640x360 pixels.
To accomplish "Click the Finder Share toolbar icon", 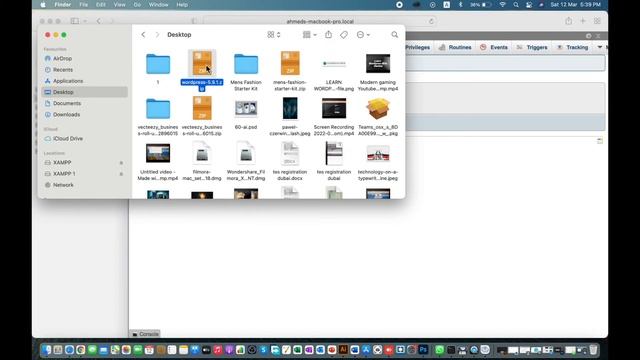I will [329, 35].
